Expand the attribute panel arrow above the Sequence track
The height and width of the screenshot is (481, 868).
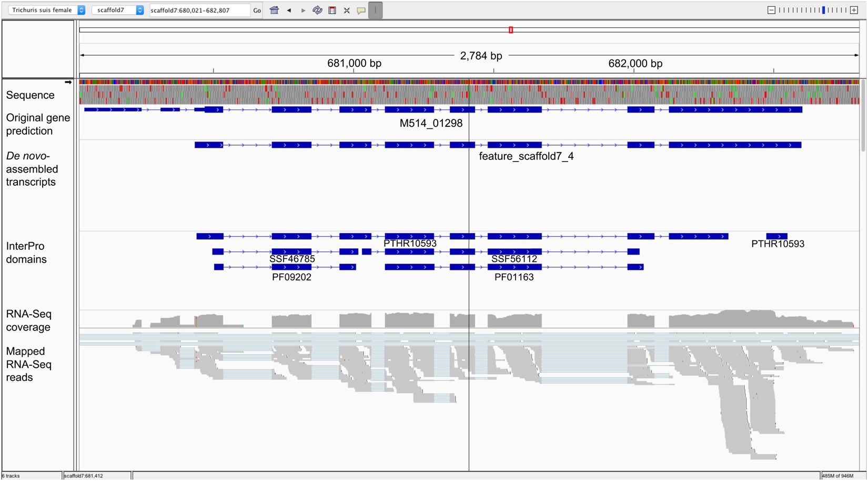[x=68, y=82]
